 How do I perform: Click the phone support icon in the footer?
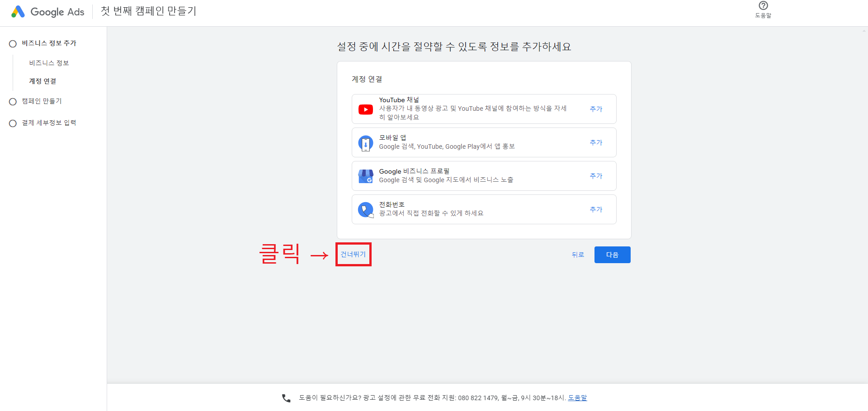click(286, 398)
